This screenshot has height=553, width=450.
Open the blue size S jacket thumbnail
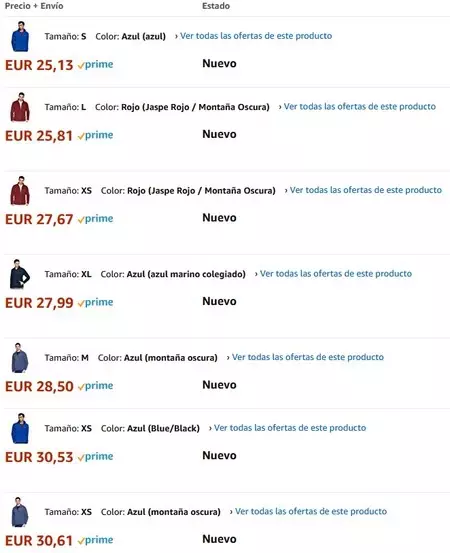click(20, 36)
